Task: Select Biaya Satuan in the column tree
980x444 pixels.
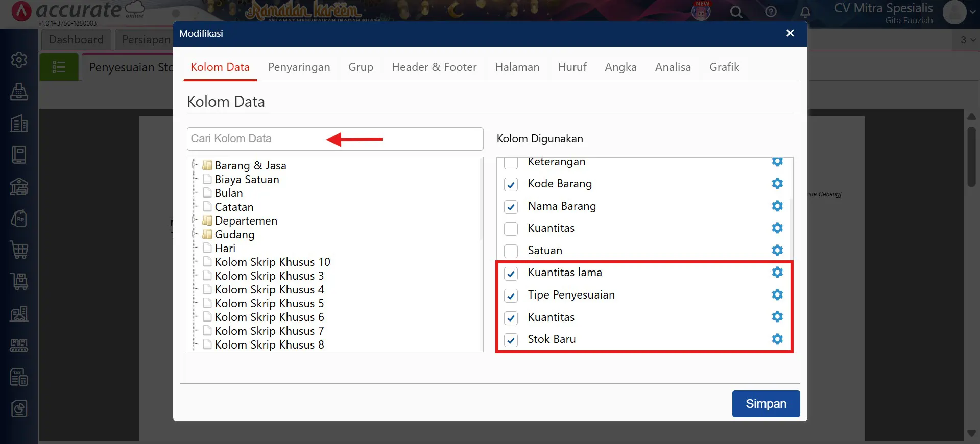Action: click(x=247, y=180)
